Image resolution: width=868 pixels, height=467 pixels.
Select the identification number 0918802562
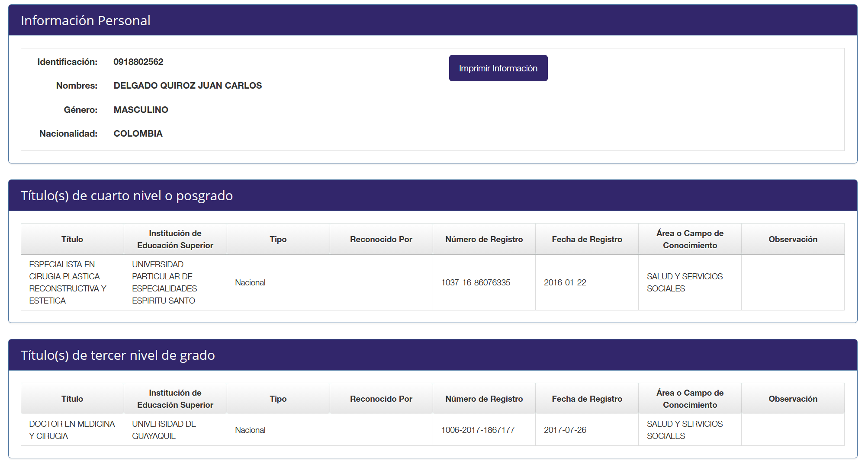[138, 62]
